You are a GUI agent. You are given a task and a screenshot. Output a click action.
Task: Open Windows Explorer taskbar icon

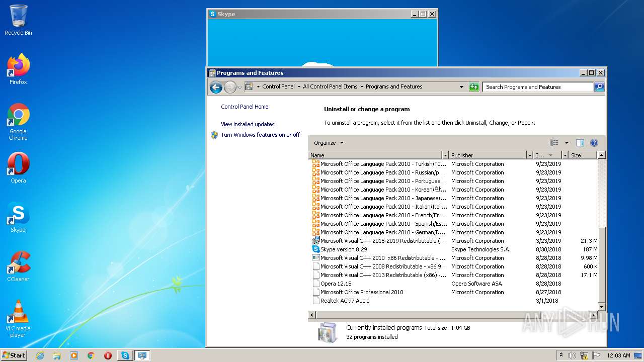pos(57,355)
